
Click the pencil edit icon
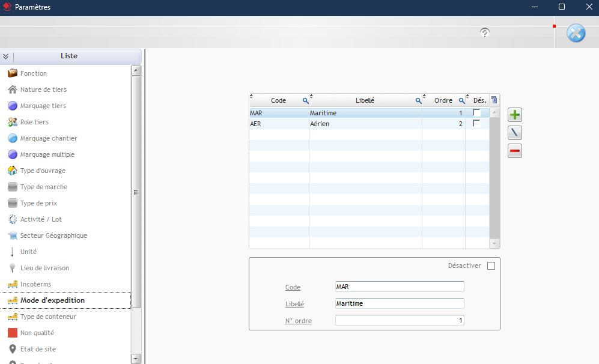pos(515,133)
